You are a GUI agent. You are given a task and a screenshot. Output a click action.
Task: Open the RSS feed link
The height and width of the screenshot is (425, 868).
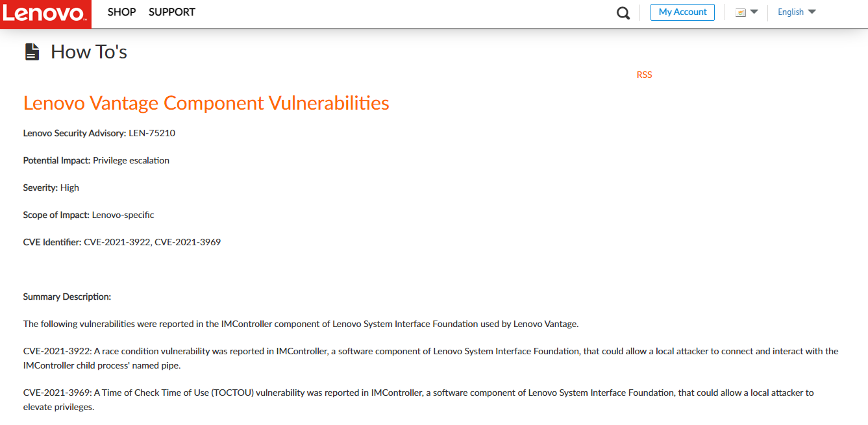644,75
